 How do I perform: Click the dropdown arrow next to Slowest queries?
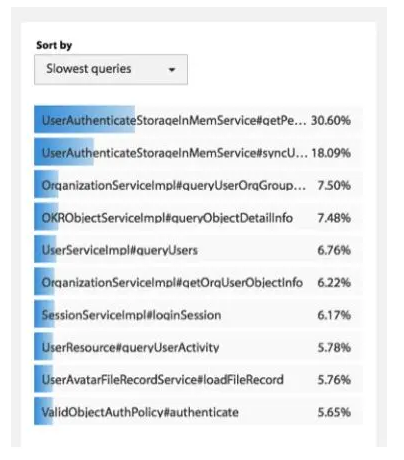172,70
